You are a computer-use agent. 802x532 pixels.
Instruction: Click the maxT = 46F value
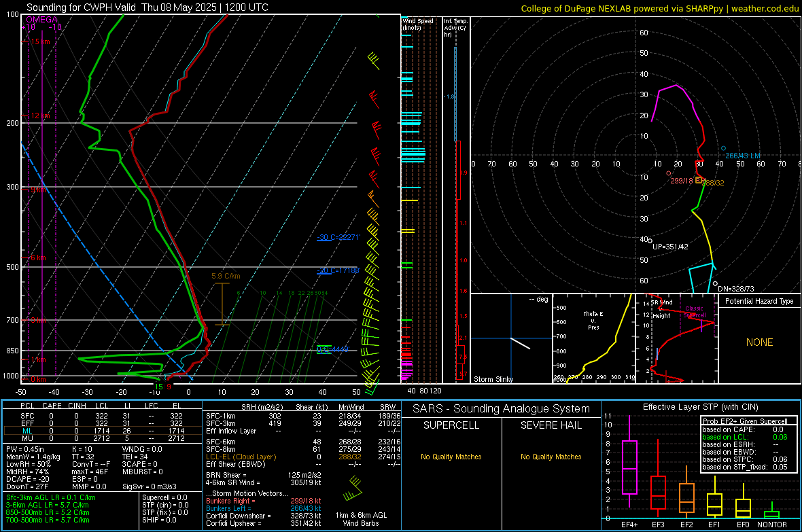[x=90, y=472]
